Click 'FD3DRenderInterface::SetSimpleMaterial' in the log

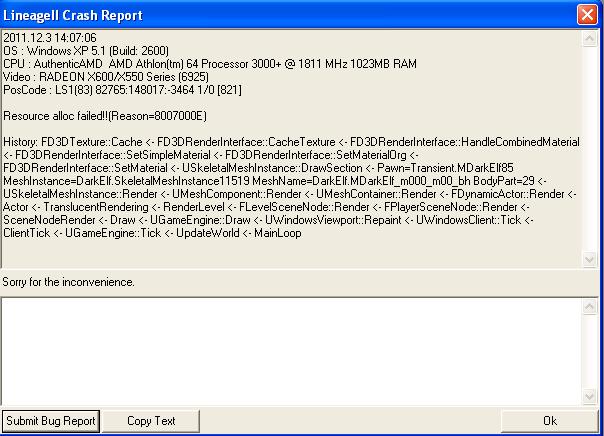(113, 155)
